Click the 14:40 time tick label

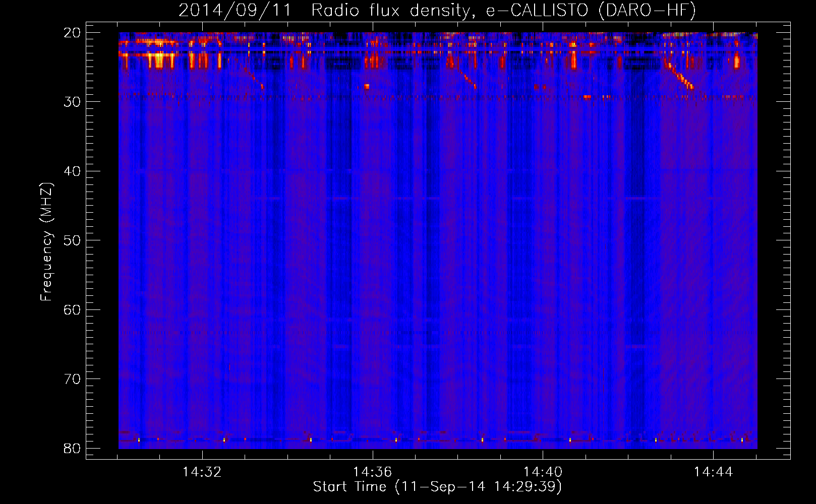pyautogui.click(x=543, y=472)
